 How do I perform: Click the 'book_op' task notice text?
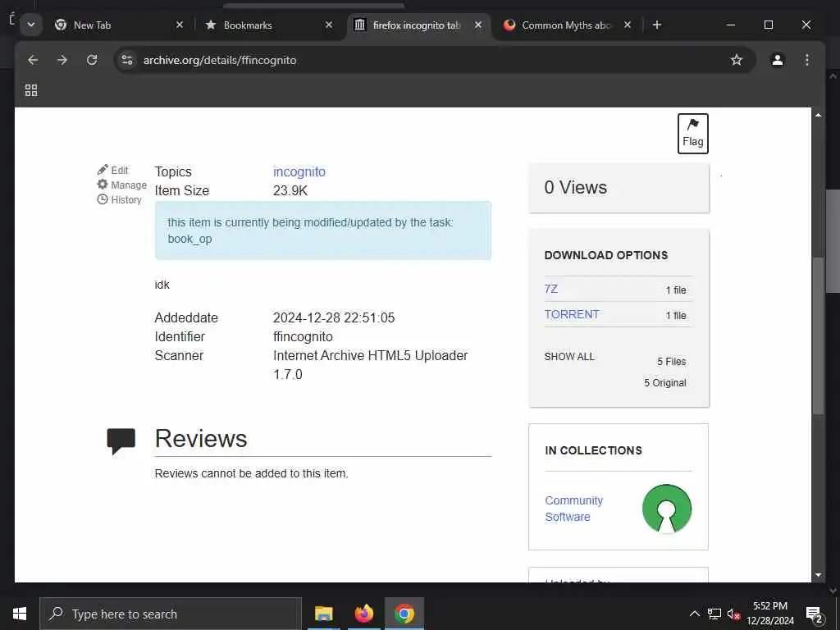click(x=189, y=239)
